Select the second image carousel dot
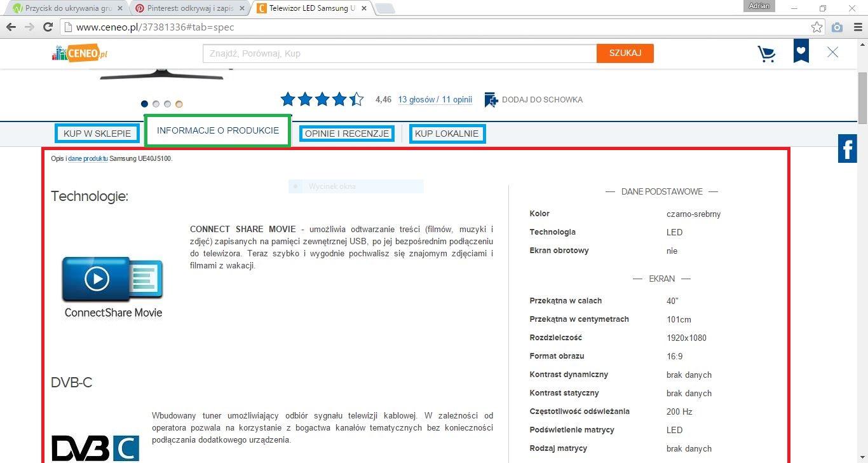This screenshot has width=868, height=463. (156, 104)
